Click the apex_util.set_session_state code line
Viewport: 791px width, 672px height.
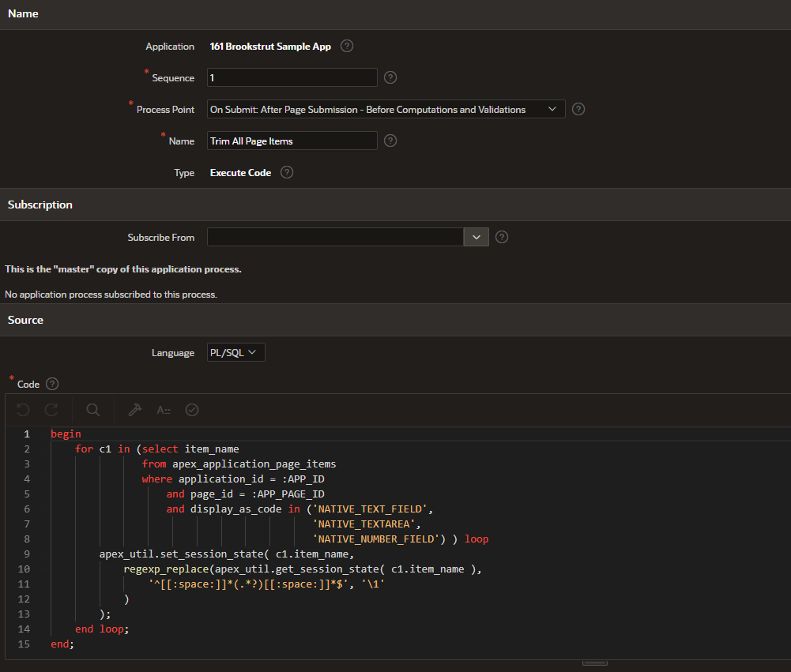pos(227,554)
